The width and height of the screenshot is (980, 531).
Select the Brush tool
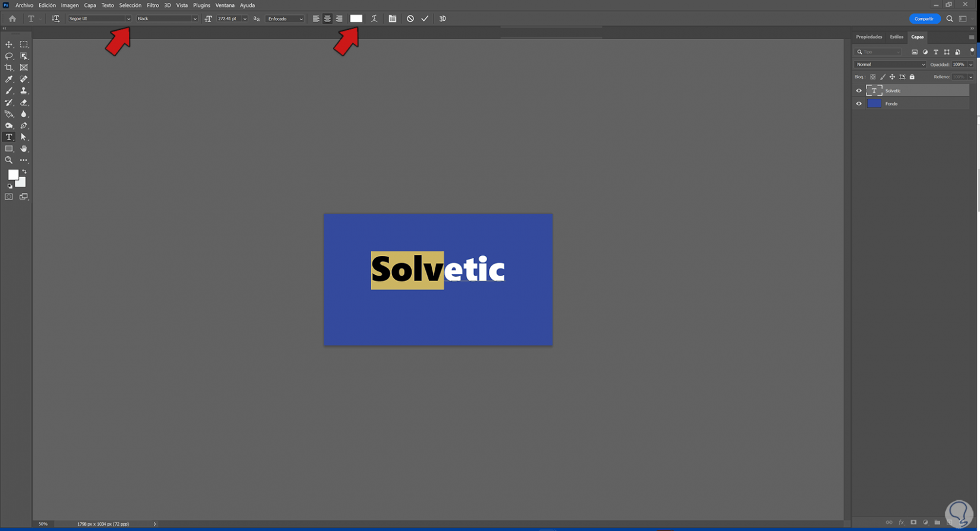click(9, 91)
